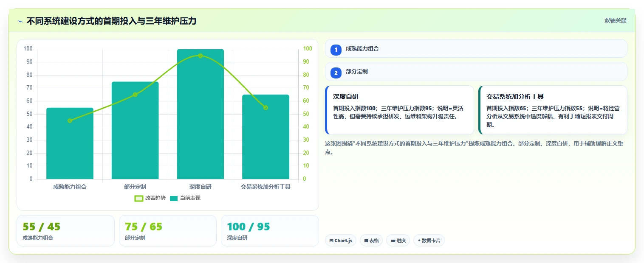This screenshot has height=263, width=644.
Task: Click the 深度自研 teal bar
Action: click(200, 114)
